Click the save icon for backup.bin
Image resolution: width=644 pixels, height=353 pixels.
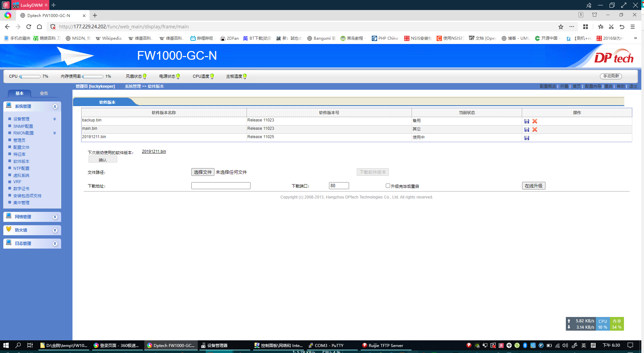527,121
